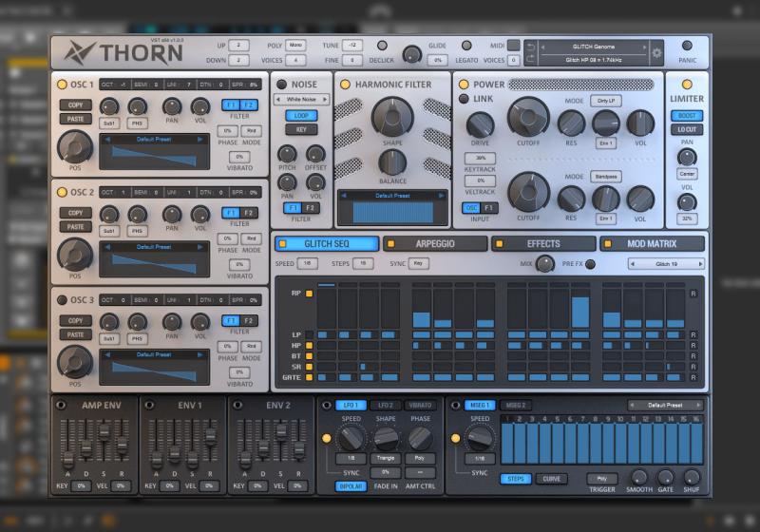Click the limiter BOOST button

coord(687,116)
